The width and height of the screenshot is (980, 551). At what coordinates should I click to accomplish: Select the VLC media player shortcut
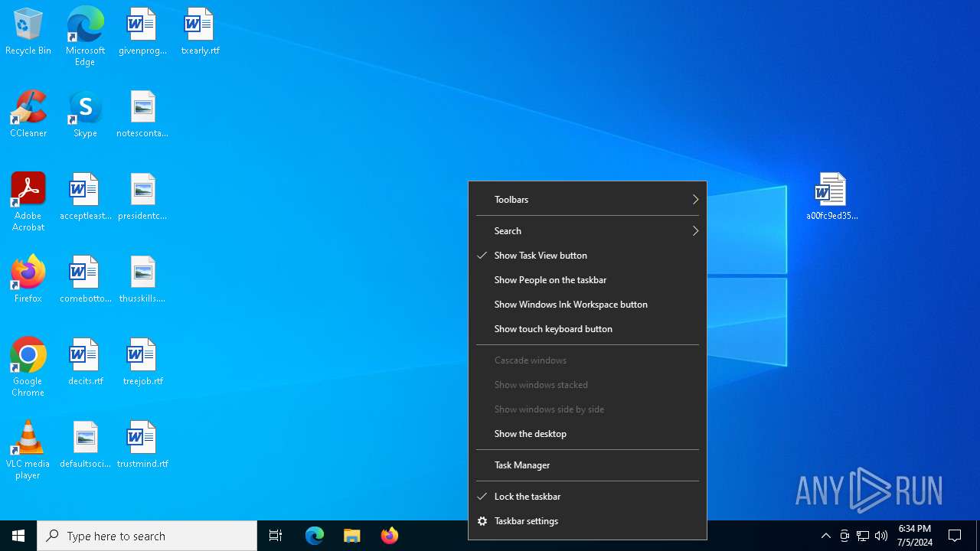[28, 449]
